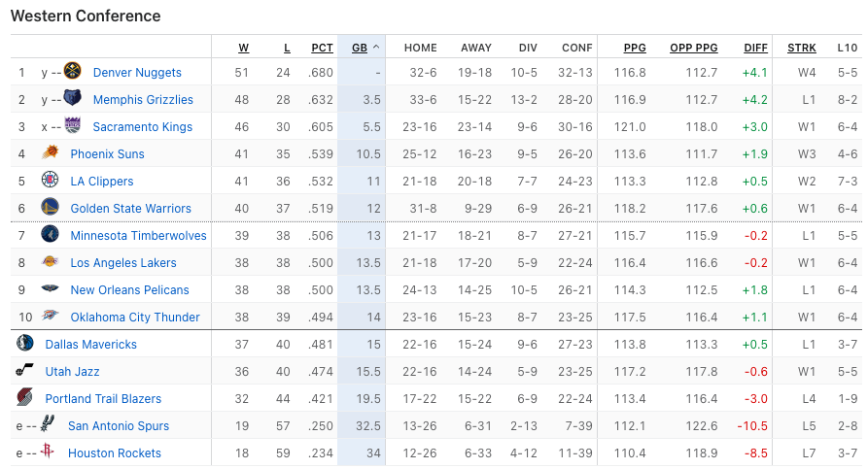The image size is (868, 469).
Task: Sort standings by W column
Action: [x=243, y=47]
